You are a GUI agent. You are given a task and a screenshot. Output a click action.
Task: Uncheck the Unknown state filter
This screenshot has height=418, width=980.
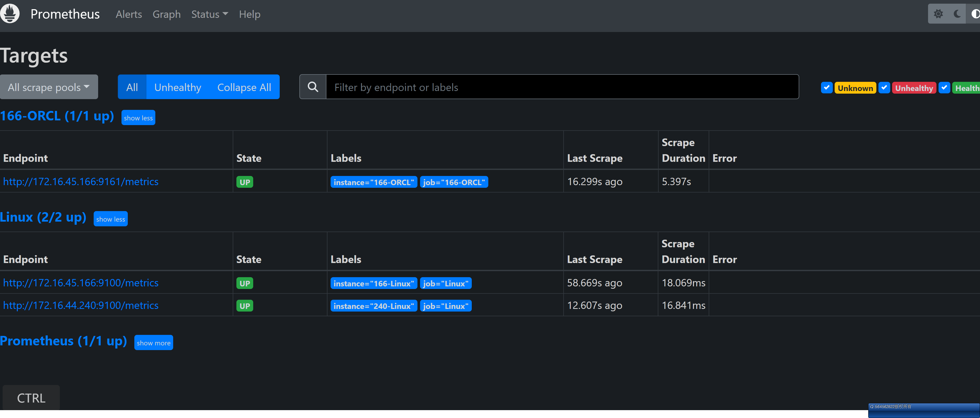click(826, 88)
